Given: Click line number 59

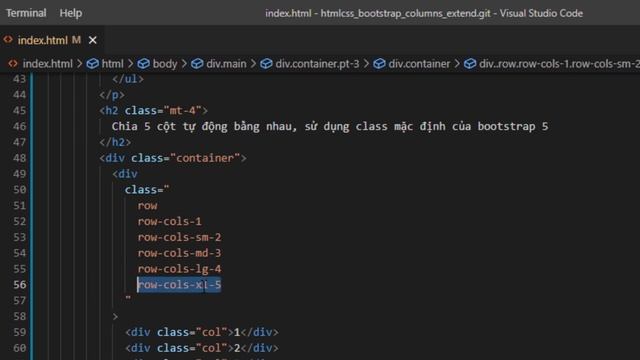Looking at the screenshot, I should click(19, 332).
